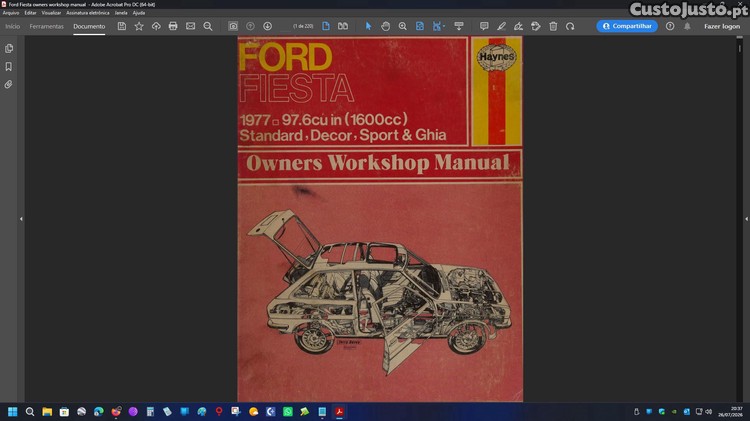Screen dimensions: 750x421
Task: Click the fit page icon
Action: point(419,26)
